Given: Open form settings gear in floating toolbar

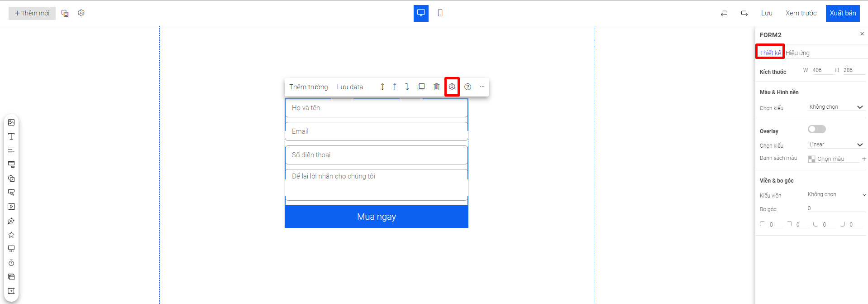Looking at the screenshot, I should [452, 87].
